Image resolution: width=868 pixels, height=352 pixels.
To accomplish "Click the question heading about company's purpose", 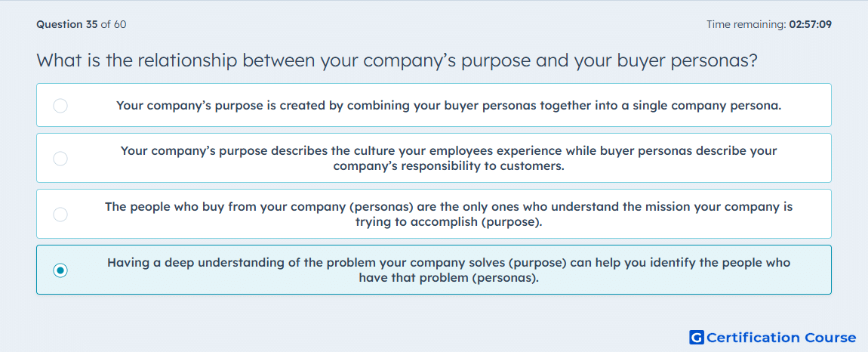I will coord(396,60).
